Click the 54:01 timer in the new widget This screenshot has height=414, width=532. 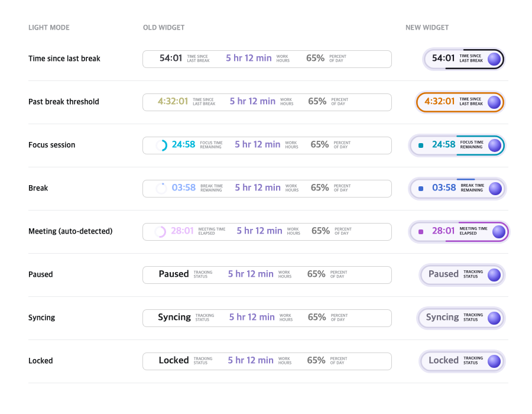[443, 58]
